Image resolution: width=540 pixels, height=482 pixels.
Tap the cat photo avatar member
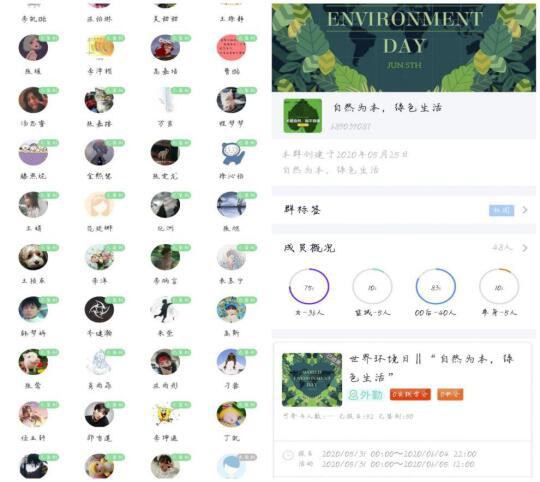pos(99,101)
